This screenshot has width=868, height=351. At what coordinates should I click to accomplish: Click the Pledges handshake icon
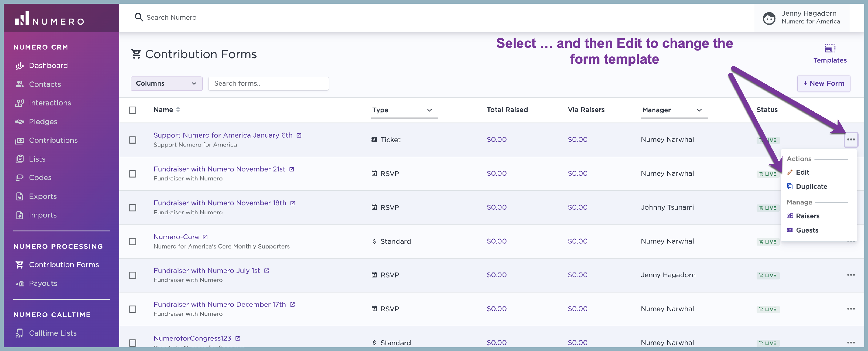click(20, 122)
